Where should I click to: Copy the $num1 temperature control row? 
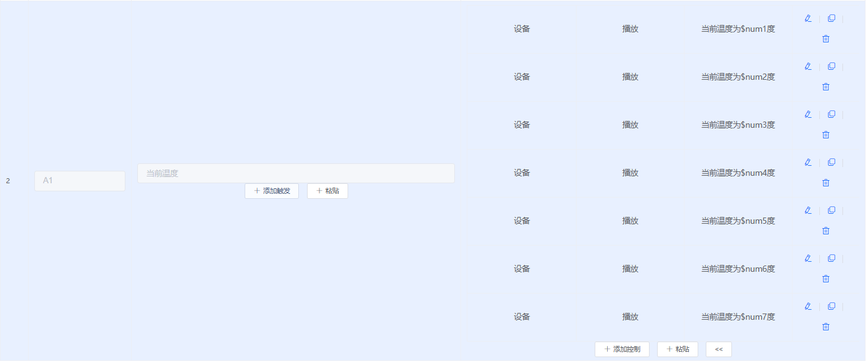tap(831, 18)
